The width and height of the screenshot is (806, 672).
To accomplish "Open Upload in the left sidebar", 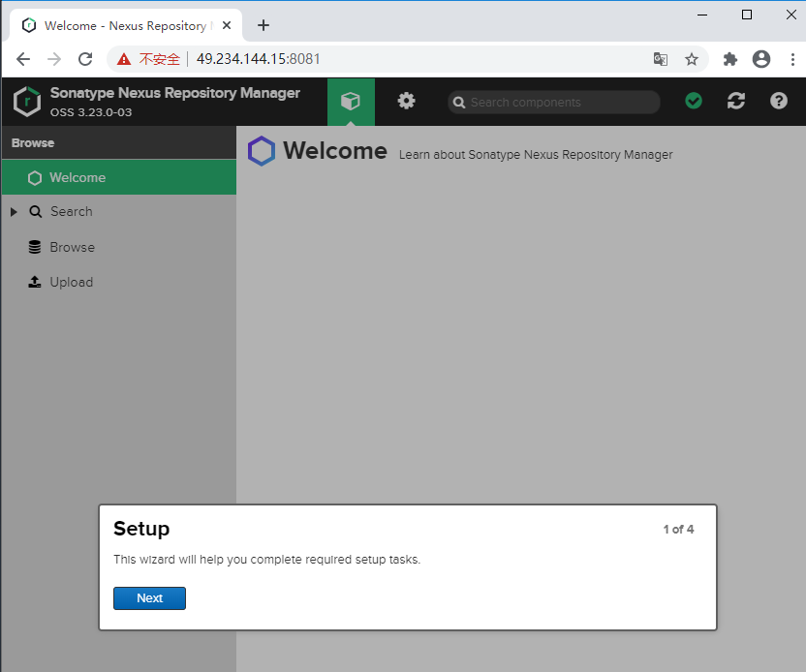I will pyautogui.click(x=71, y=282).
